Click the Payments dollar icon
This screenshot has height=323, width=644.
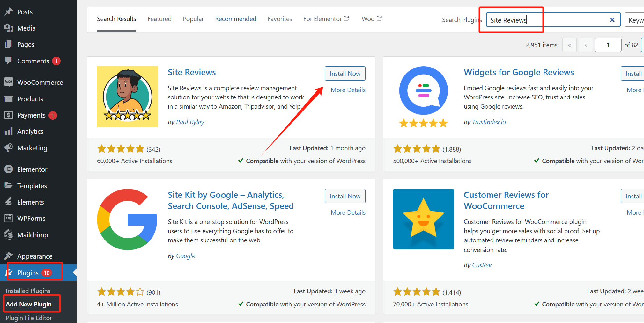coord(9,115)
